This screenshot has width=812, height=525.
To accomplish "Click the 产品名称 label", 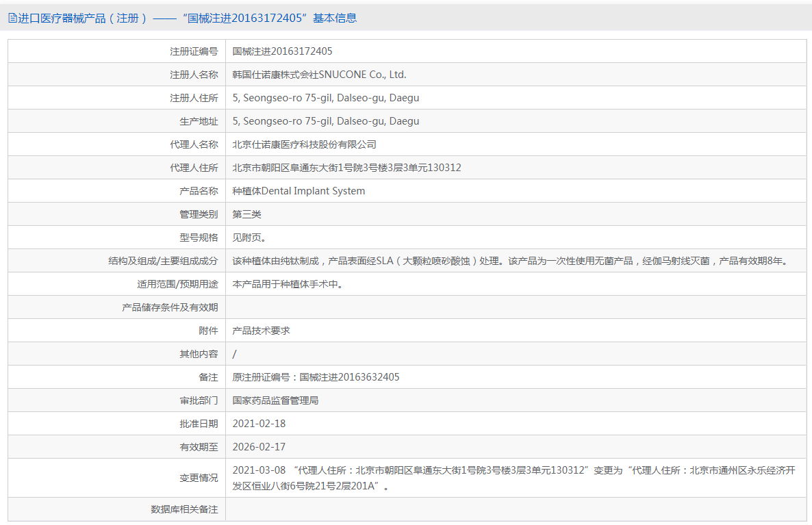I will 199,191.
